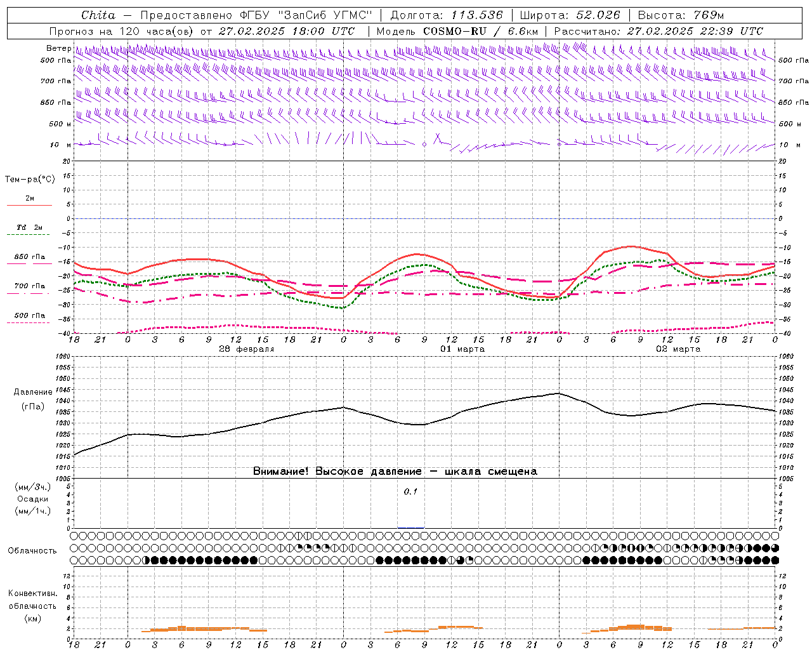Click the "02 марта" date label
Screen dimensions: 812x650
click(678, 349)
